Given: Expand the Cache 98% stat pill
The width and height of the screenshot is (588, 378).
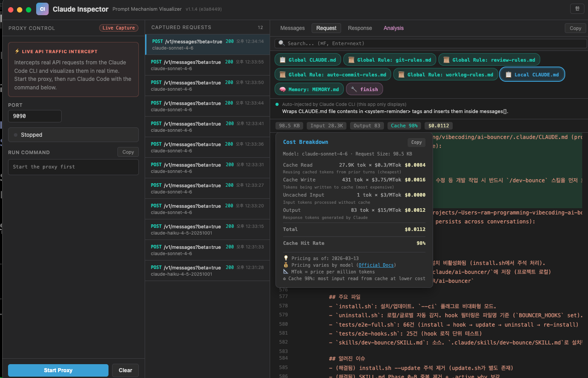Looking at the screenshot, I should (x=404, y=126).
